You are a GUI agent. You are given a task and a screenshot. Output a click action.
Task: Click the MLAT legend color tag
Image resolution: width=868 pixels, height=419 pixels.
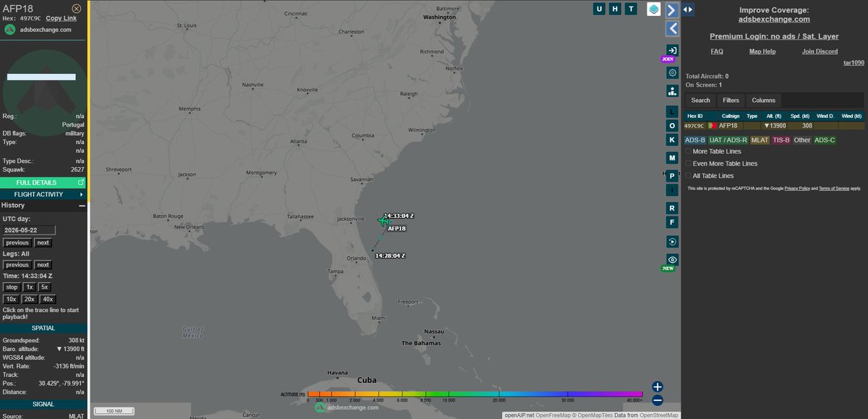(x=760, y=140)
